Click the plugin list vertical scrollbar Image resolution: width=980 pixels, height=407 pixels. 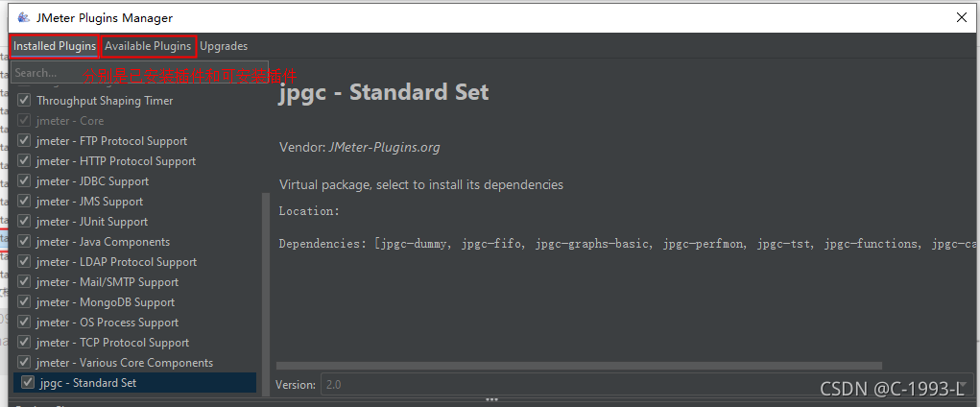pyautogui.click(x=266, y=294)
